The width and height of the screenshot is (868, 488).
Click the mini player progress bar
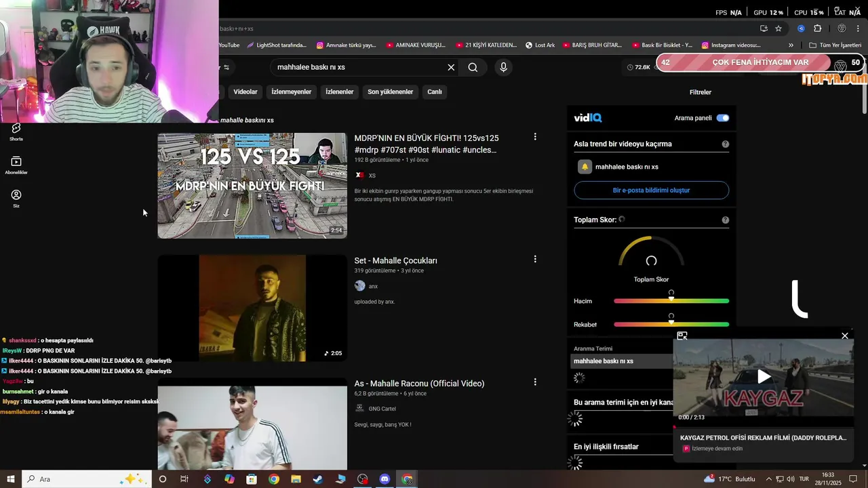tap(764, 427)
